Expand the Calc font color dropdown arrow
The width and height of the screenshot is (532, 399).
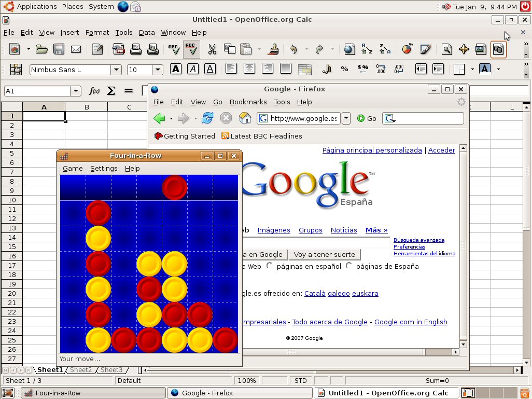(498, 70)
